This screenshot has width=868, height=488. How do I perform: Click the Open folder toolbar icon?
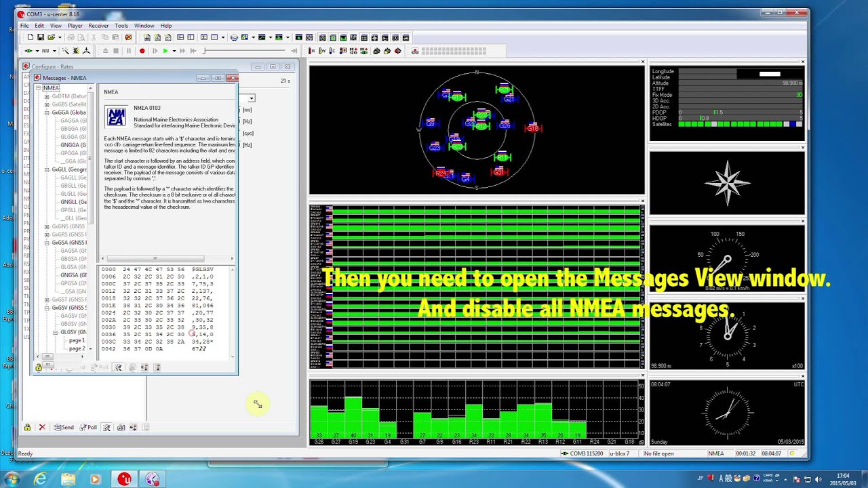pyautogui.click(x=52, y=37)
